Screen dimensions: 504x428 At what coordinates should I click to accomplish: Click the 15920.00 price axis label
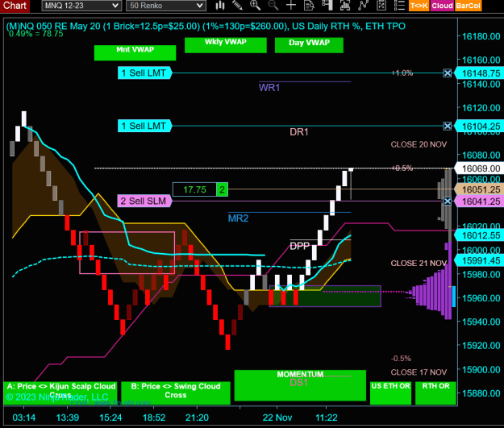coord(481,346)
